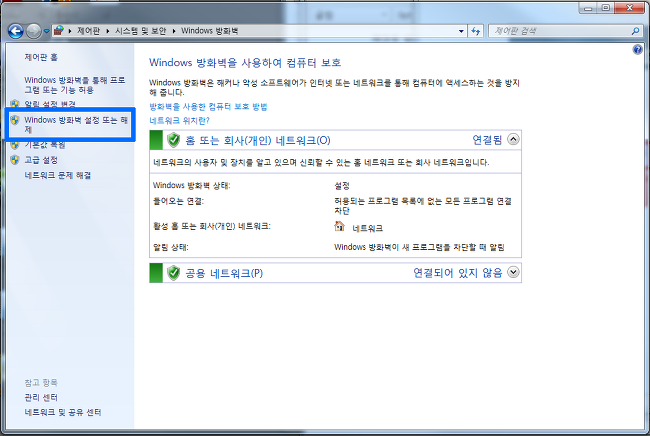
Task: Click the grayed forward navigation arrow
Action: tap(34, 31)
